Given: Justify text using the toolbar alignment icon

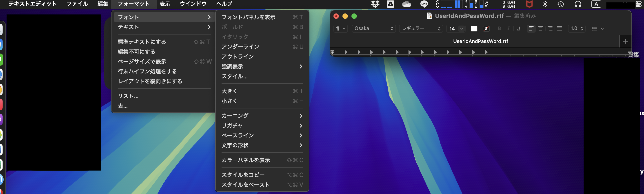Looking at the screenshot, I should [559, 29].
